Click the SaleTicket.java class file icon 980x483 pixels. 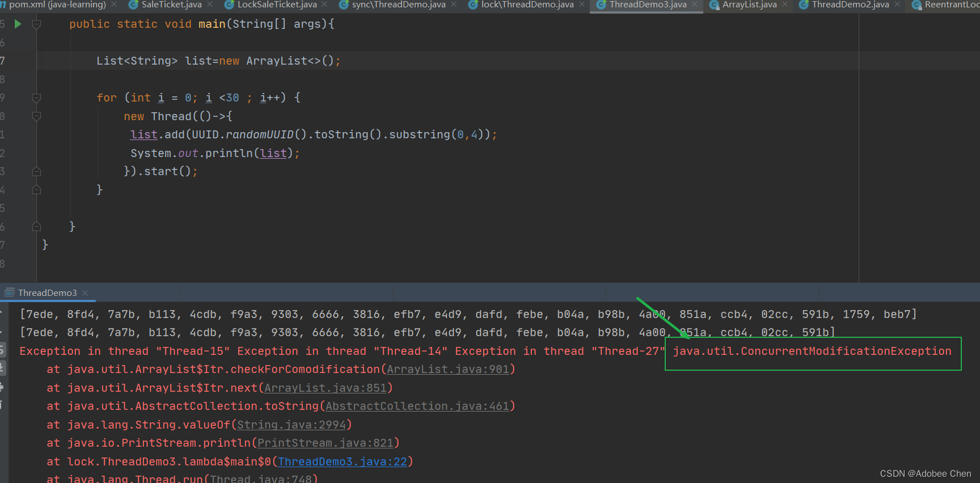click(134, 5)
